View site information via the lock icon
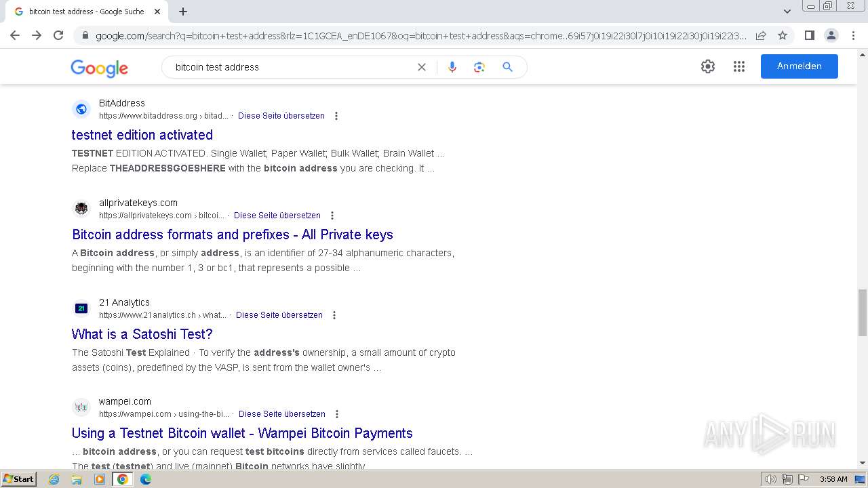Screen dimensions: 868x488 tap(85, 36)
